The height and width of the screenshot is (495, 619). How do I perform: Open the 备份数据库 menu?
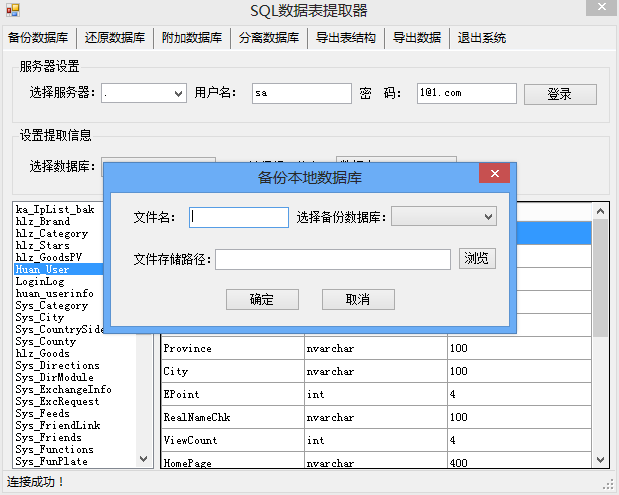(38, 38)
